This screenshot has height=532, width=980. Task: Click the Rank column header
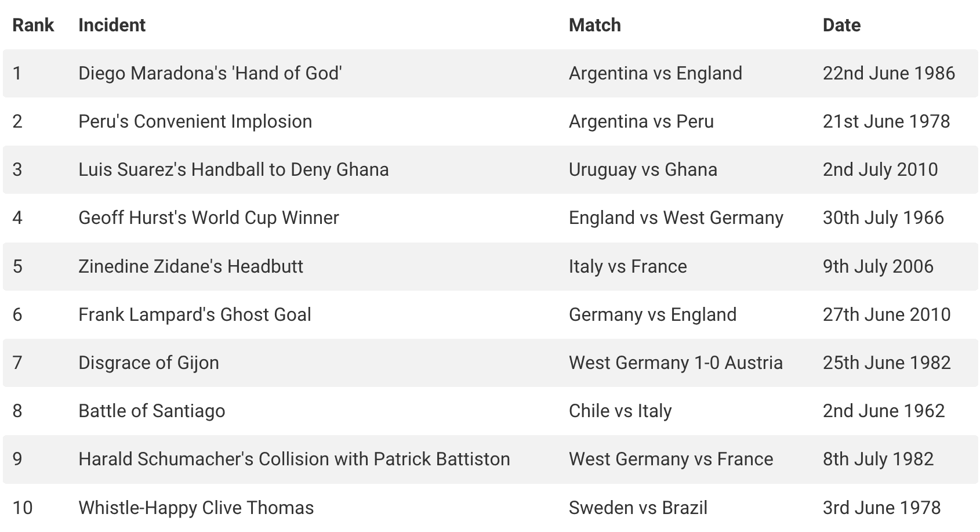[33, 25]
